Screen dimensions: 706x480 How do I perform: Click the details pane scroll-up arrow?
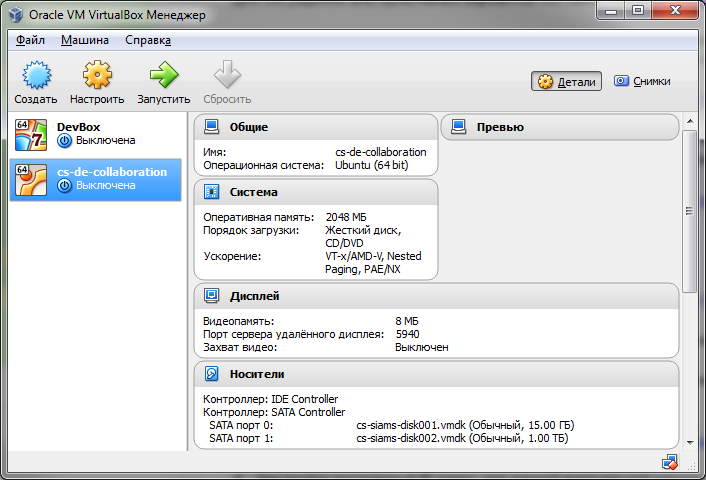point(690,121)
